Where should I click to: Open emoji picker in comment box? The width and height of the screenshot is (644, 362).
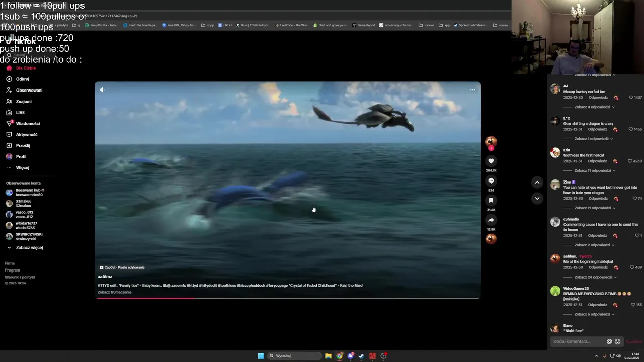(618, 341)
